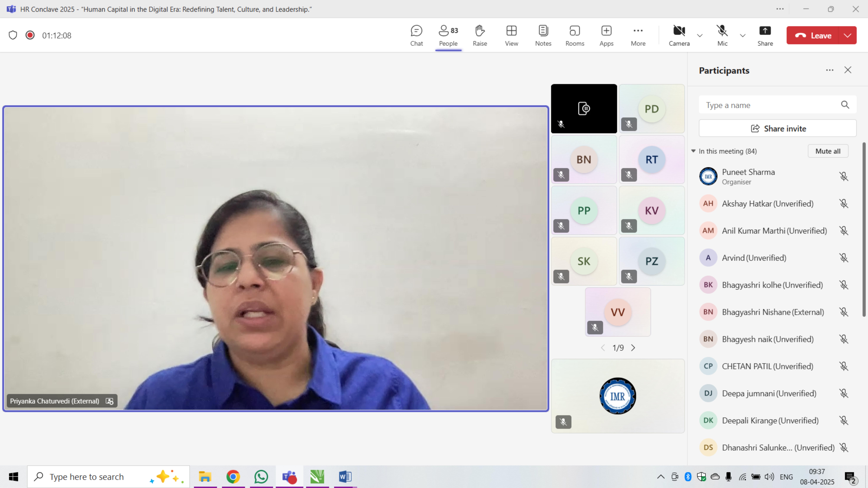Open the Apps menu
This screenshot has width=868, height=488.
607,35
